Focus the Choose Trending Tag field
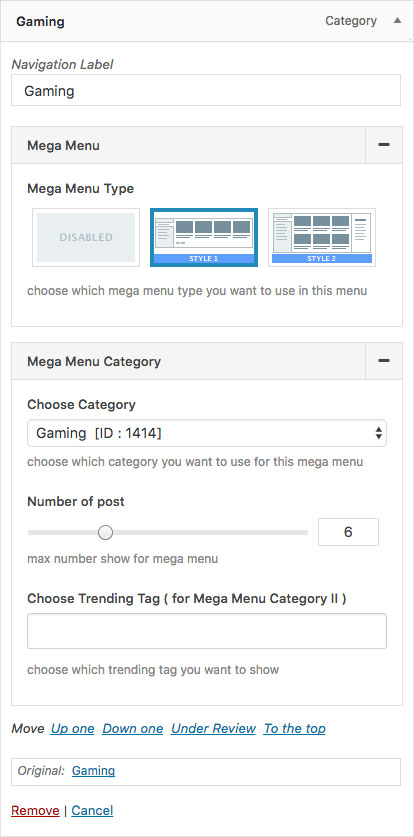Viewport: 414px width, 837px height. click(207, 631)
